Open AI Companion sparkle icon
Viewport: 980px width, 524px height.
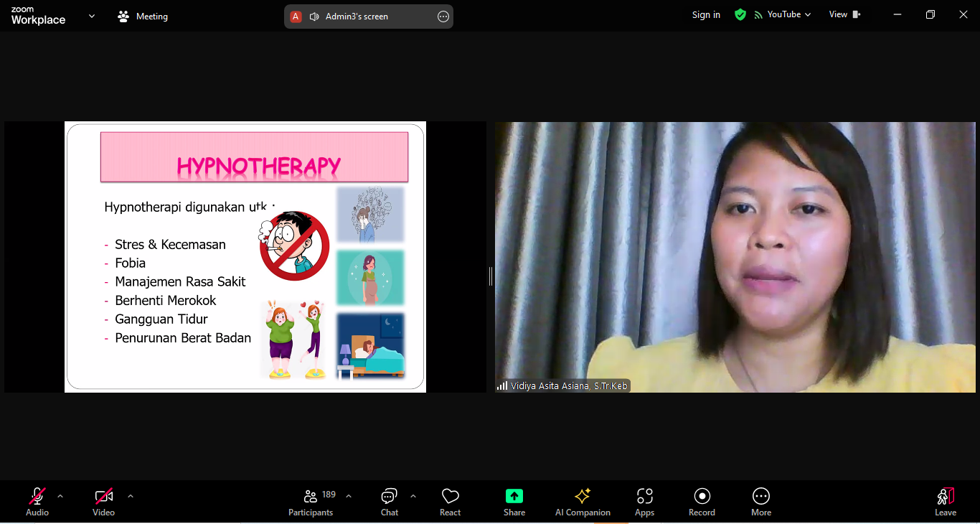(583, 502)
